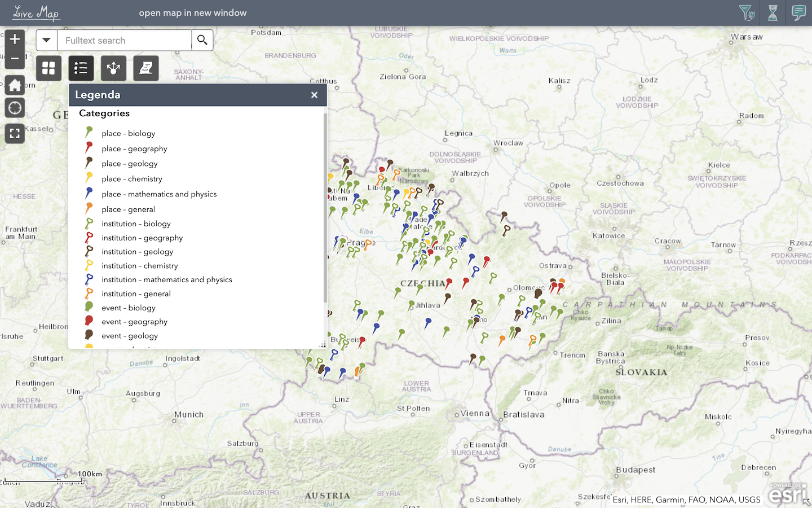812x508 pixels.
Task: Close the Legenda panel
Action: point(314,95)
